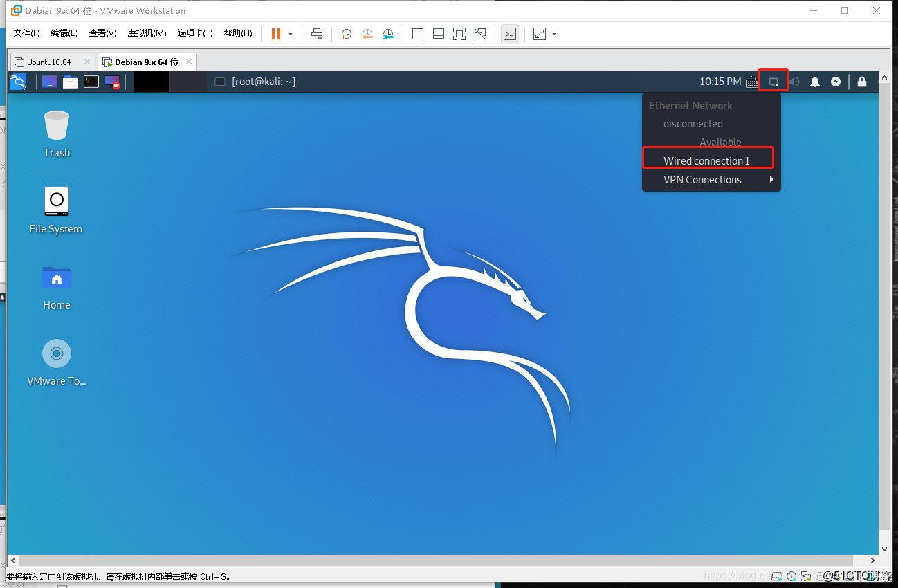Close the Ubuntu18.04 tab
This screenshot has width=898, height=588.
pyautogui.click(x=87, y=62)
